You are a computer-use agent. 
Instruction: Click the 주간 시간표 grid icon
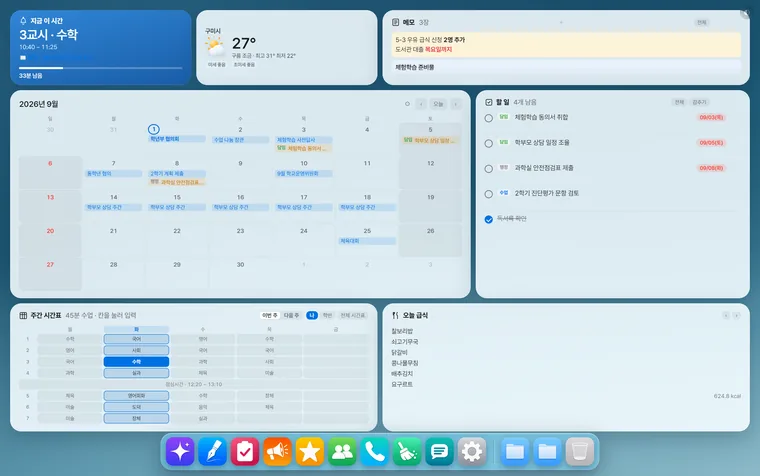coord(23,316)
